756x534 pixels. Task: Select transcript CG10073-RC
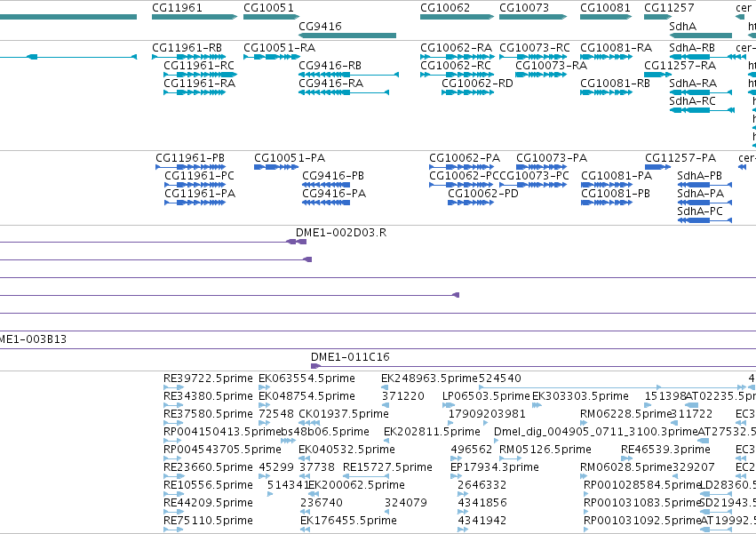535,48
